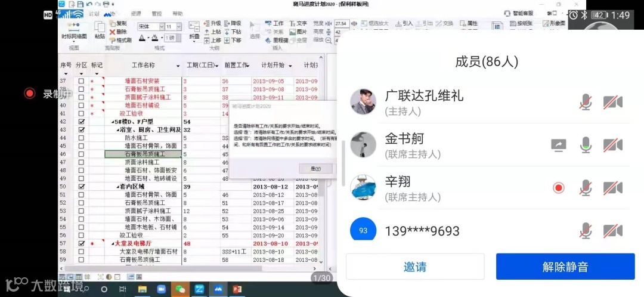
Task: Insert a 里程碑 milestone
Action: tap(277, 40)
